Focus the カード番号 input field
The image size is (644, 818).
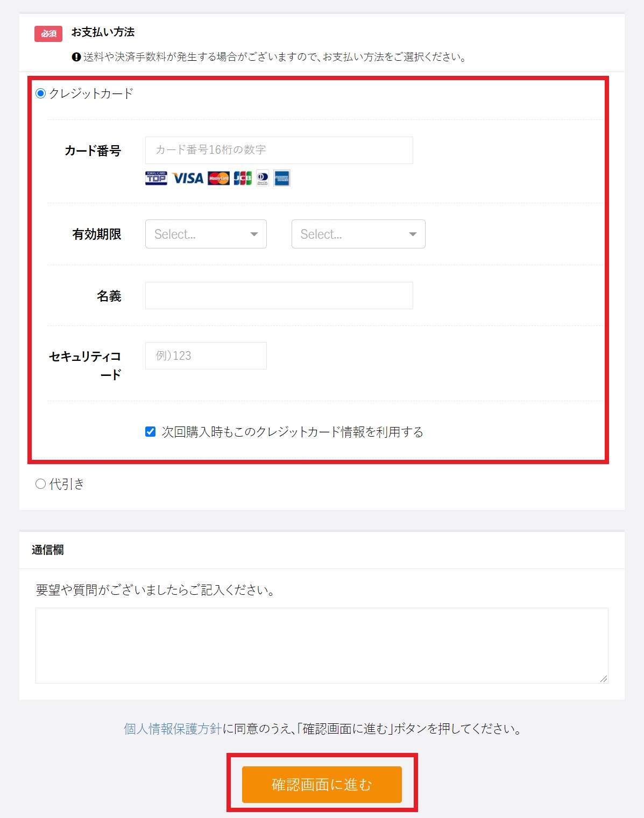[279, 150]
